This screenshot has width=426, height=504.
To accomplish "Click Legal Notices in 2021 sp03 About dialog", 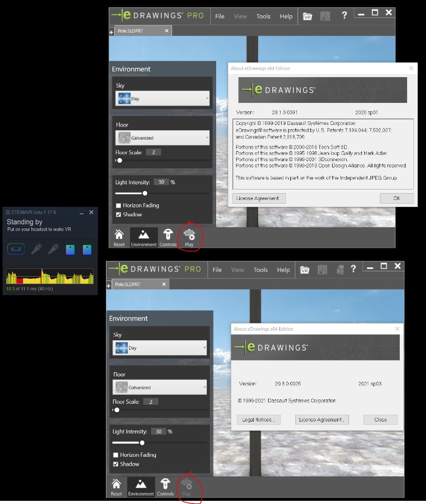I will (259, 420).
